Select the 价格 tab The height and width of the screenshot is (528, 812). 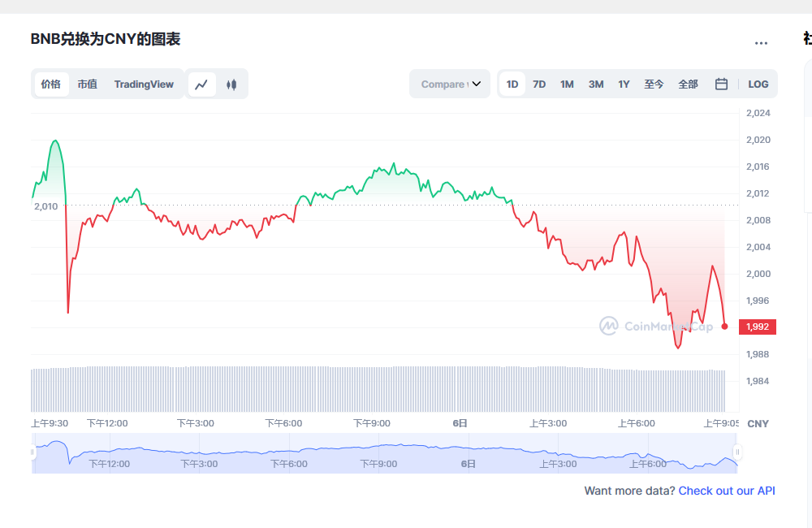click(51, 84)
